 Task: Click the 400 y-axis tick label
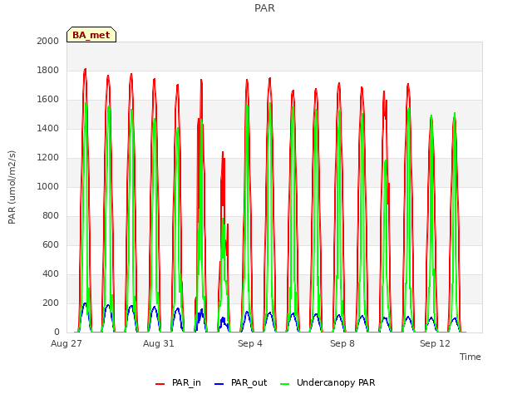tap(51, 273)
